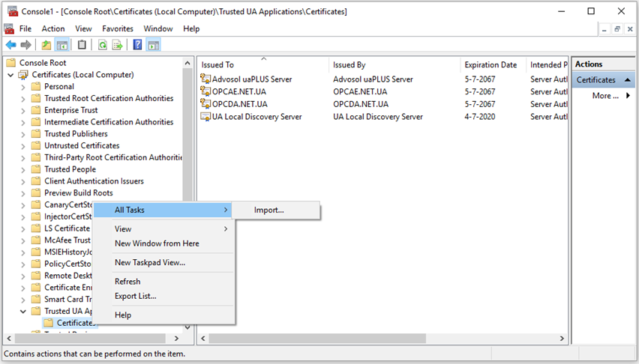Expand the Personal folder tree node

coord(23,87)
